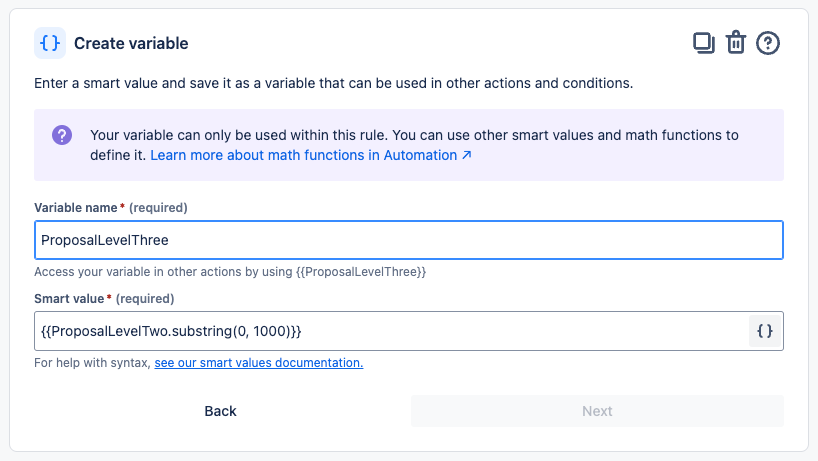Duplicate this Create variable component
This screenshot has width=818, height=461.
click(704, 43)
